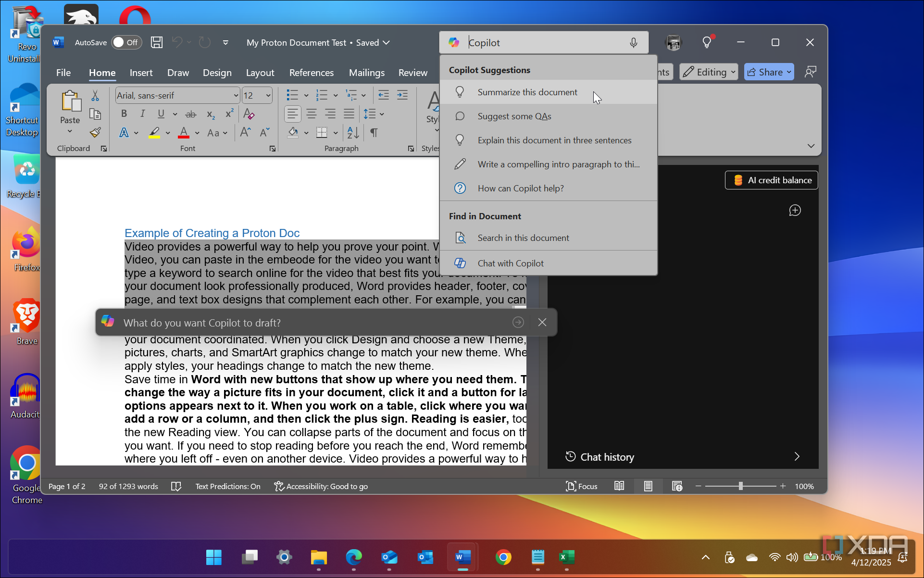Expand Customize Quick Access Toolbar arrow
Viewport: 924px width, 578px height.
pos(225,42)
